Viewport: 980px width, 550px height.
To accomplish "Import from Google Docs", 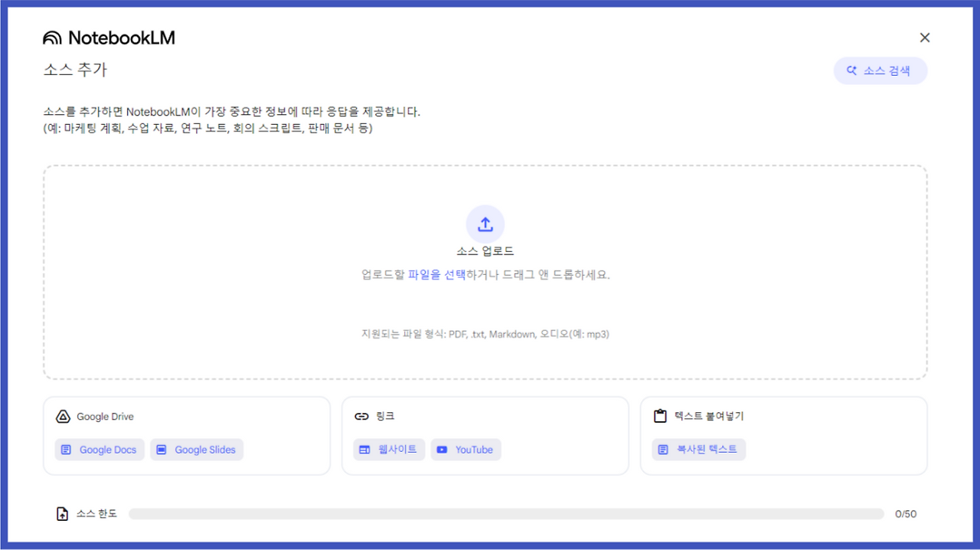I will tap(99, 450).
